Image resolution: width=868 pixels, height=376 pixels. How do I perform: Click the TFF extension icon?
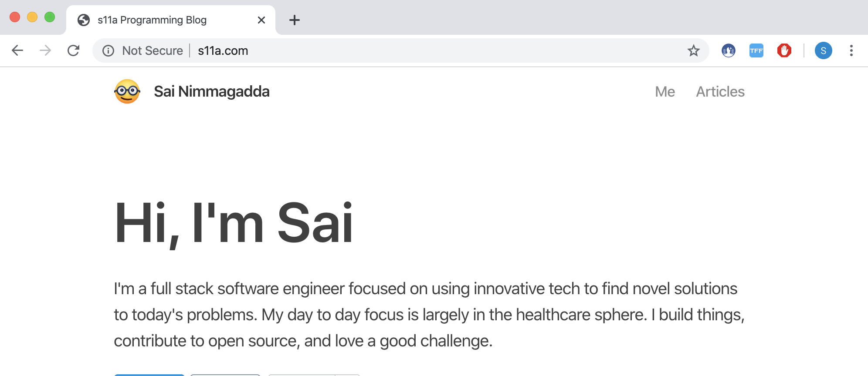(x=756, y=51)
